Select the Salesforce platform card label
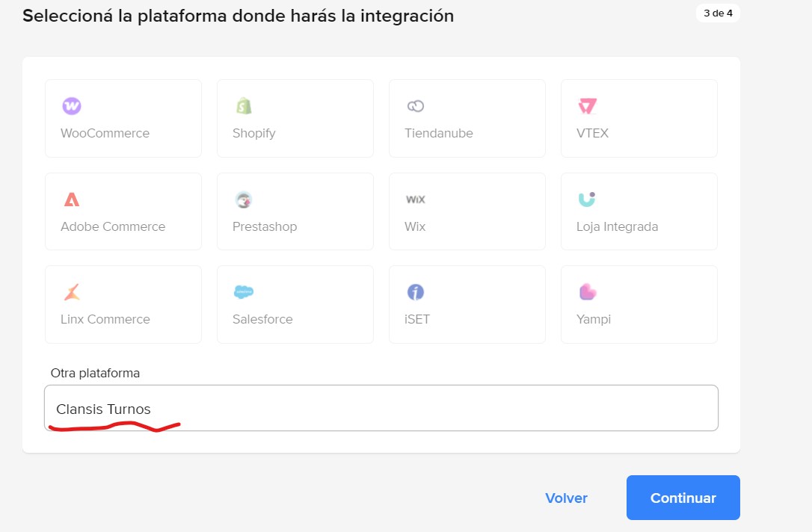Screen dimensions: 812x532 point(262,319)
